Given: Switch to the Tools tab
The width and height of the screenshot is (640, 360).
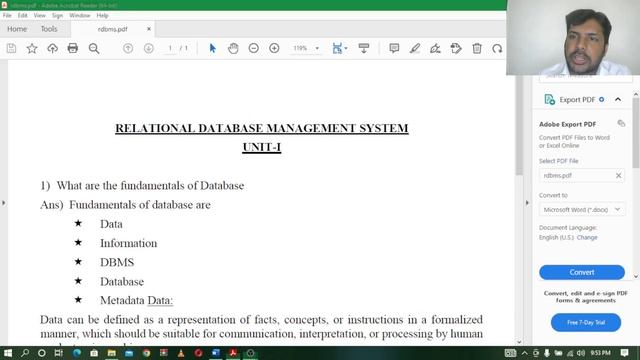Looking at the screenshot, I should [49, 29].
